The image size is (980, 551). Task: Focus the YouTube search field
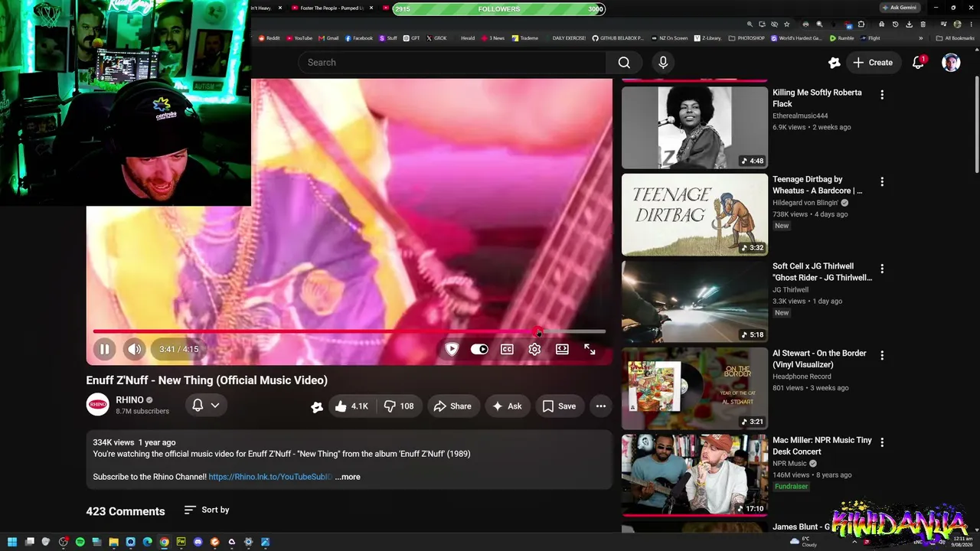click(452, 63)
